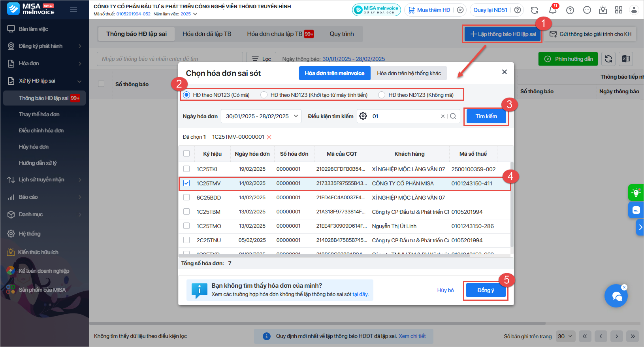The width and height of the screenshot is (644, 347).
Task: Click the search settings gear icon
Action: pos(363,116)
